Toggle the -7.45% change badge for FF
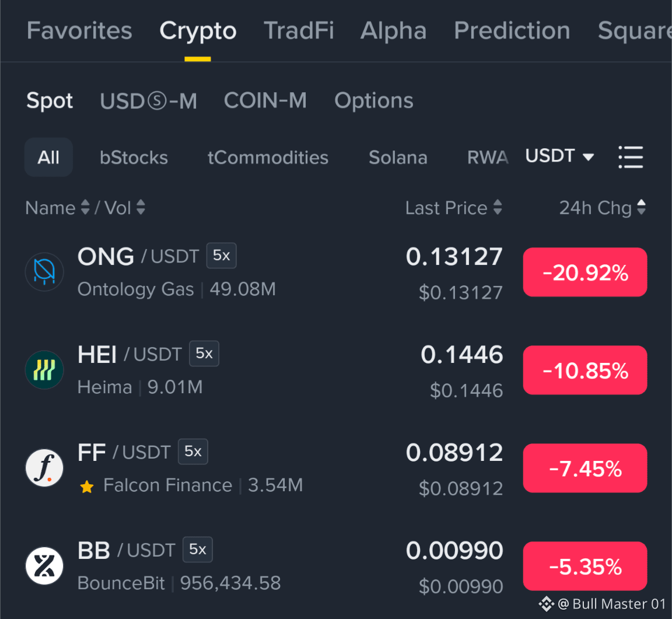Image resolution: width=672 pixels, height=619 pixels. tap(585, 468)
